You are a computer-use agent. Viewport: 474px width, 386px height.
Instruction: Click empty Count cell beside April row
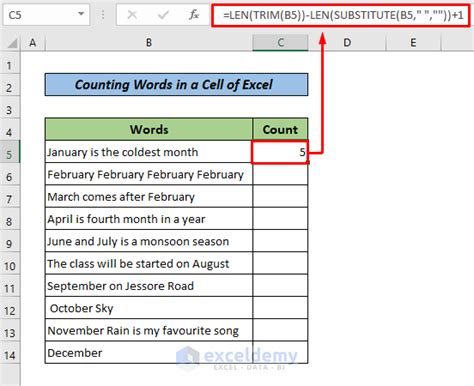point(280,219)
